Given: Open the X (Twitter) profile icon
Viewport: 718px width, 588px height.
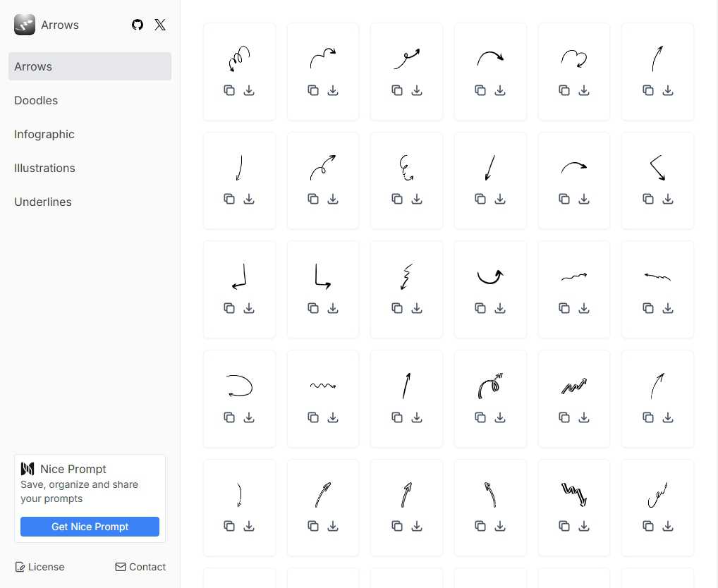Looking at the screenshot, I should coord(160,25).
